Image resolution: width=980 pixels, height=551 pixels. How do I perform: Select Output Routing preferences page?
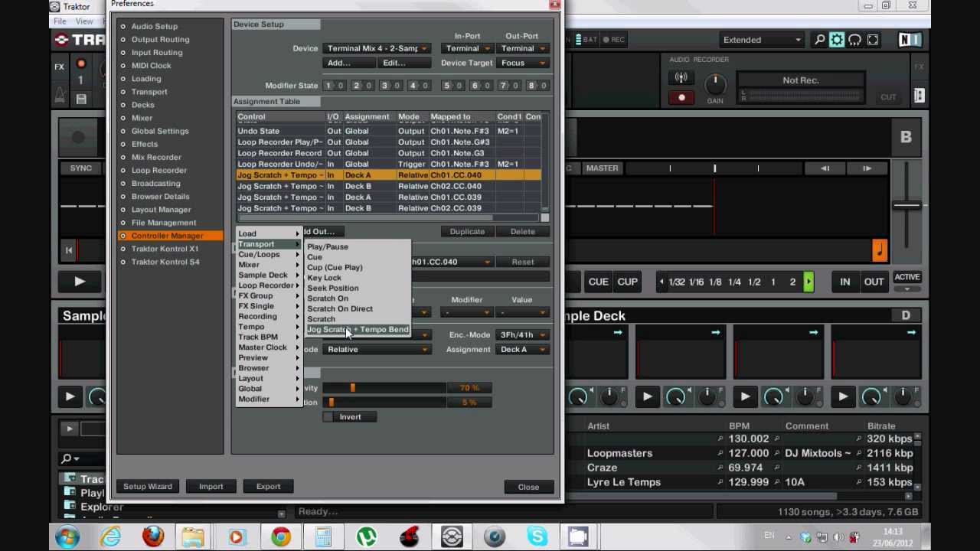[x=160, y=39]
